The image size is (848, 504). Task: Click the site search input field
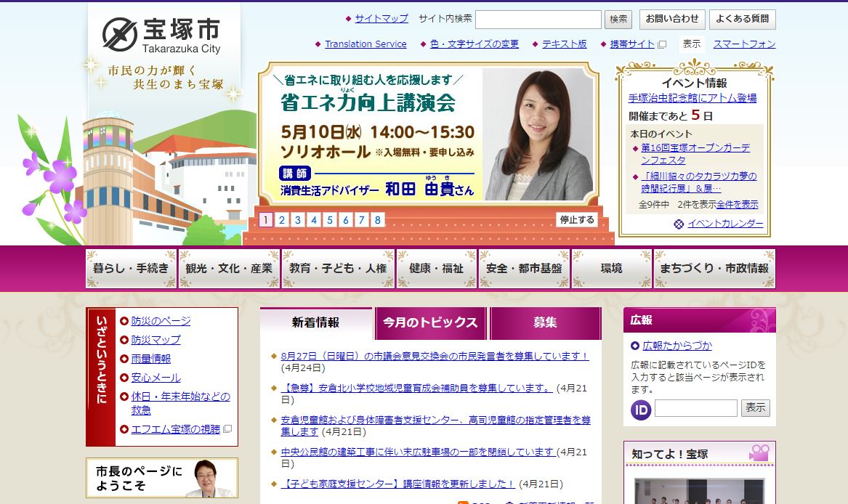coord(538,20)
